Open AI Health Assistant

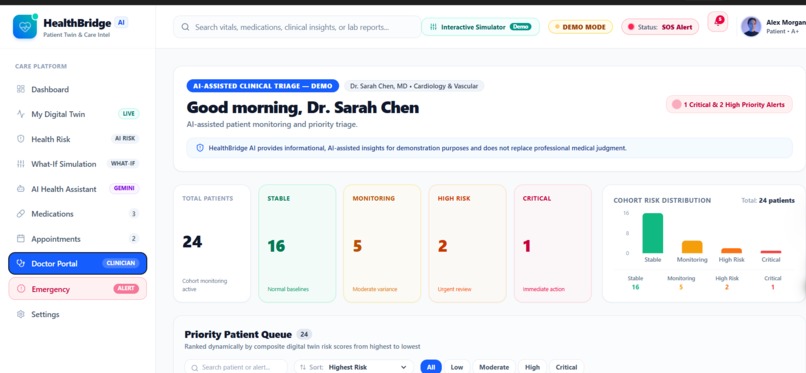78,189
